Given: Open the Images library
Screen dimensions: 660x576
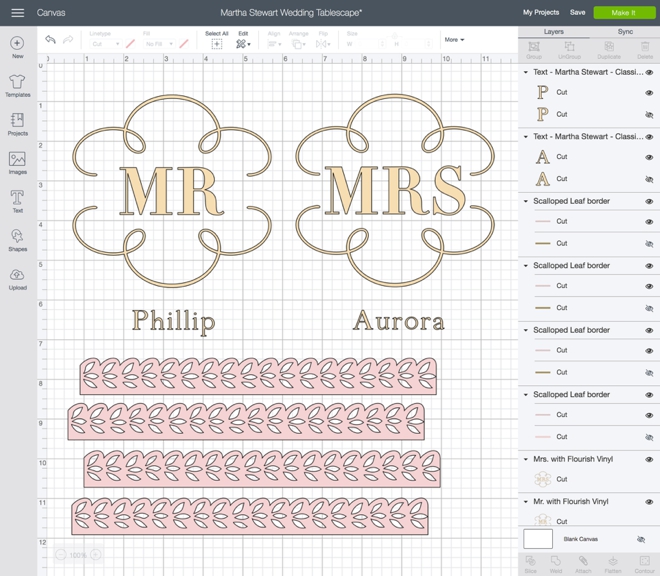Looking at the screenshot, I should click(x=17, y=163).
